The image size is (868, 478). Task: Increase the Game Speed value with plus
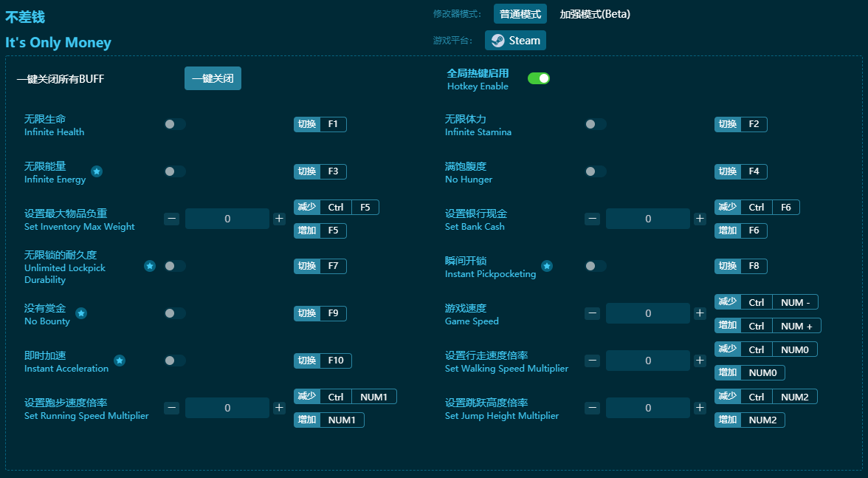point(700,313)
